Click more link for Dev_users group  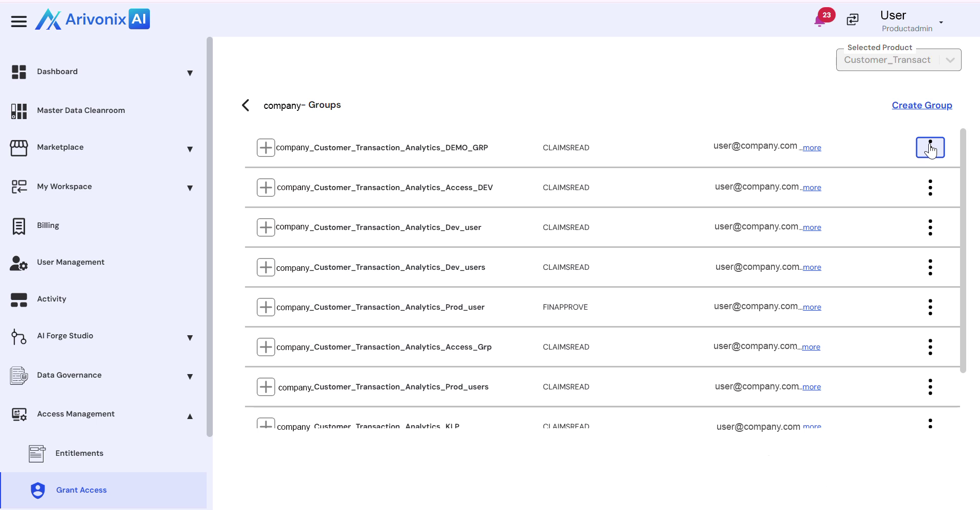tap(812, 267)
